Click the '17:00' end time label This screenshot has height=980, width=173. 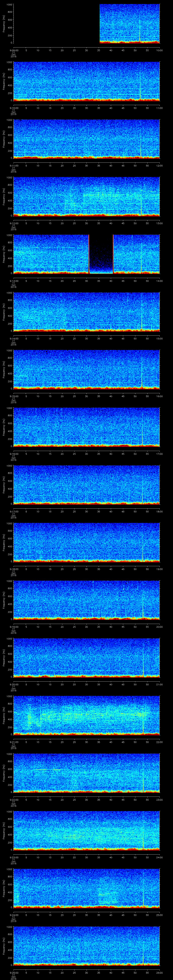pyautogui.click(x=160, y=454)
